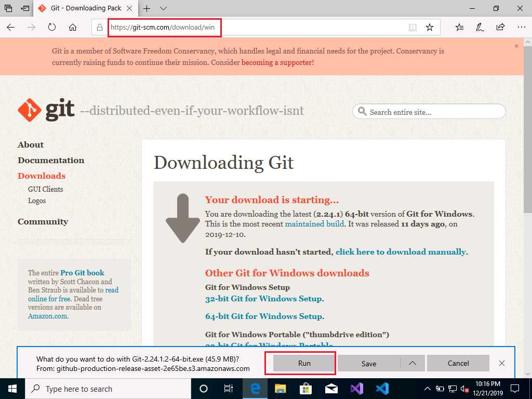The image size is (532, 399).
Task: Expand Save options arrow
Action: tap(412, 363)
